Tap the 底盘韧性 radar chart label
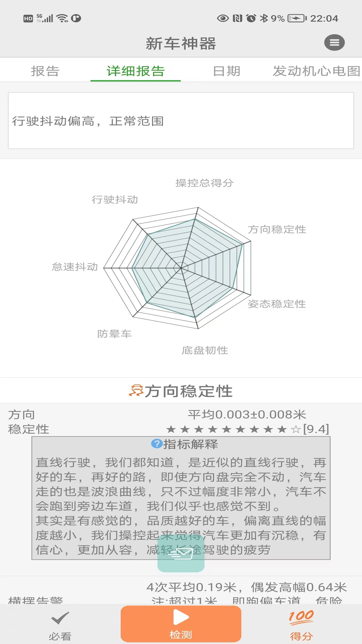Viewport: 362px width, 644px height. [205, 350]
